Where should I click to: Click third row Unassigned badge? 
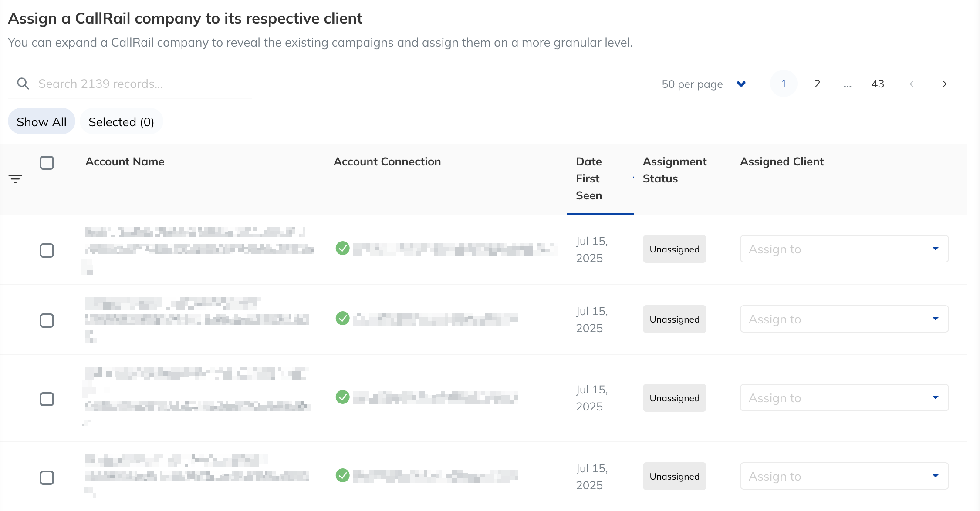674,398
